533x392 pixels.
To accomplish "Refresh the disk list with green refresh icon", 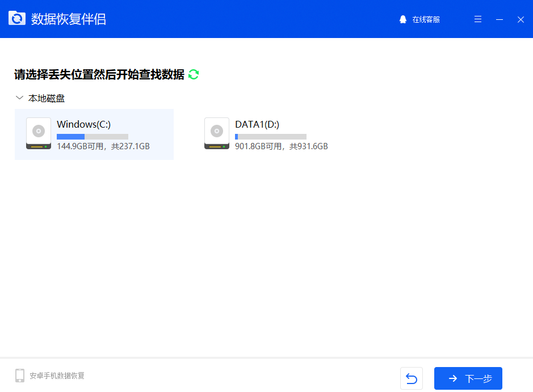I will coord(193,74).
